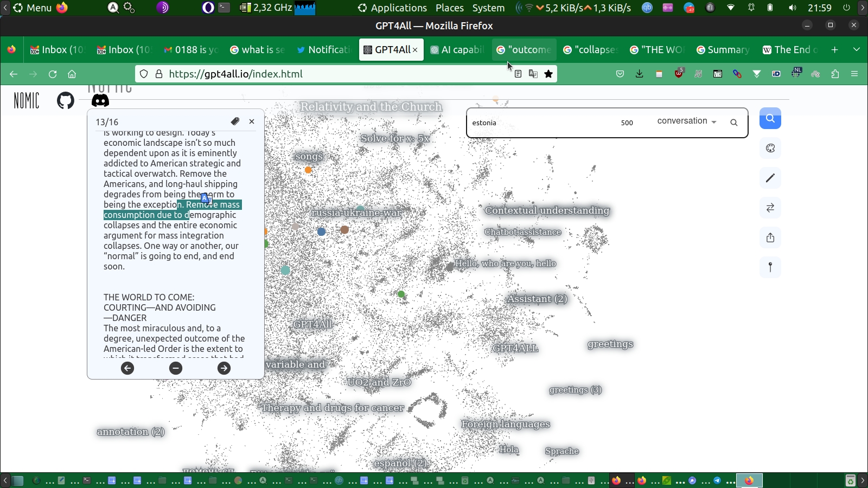Select the pencil edit tool
868x488 pixels.
point(770,178)
